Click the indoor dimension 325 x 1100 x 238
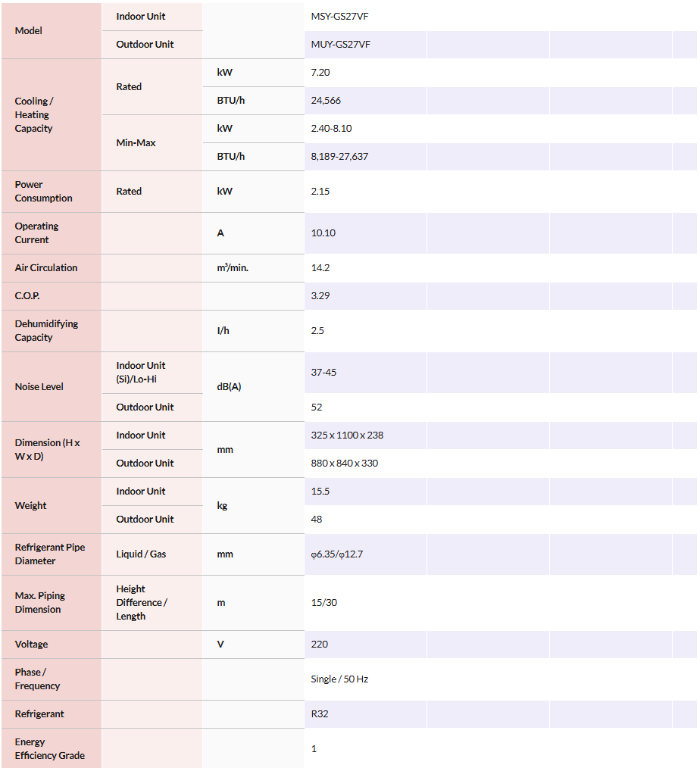 [x=347, y=435]
